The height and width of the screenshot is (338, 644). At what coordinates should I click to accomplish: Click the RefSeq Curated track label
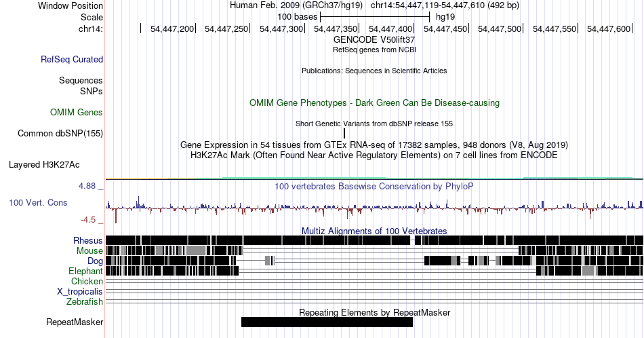[71, 59]
